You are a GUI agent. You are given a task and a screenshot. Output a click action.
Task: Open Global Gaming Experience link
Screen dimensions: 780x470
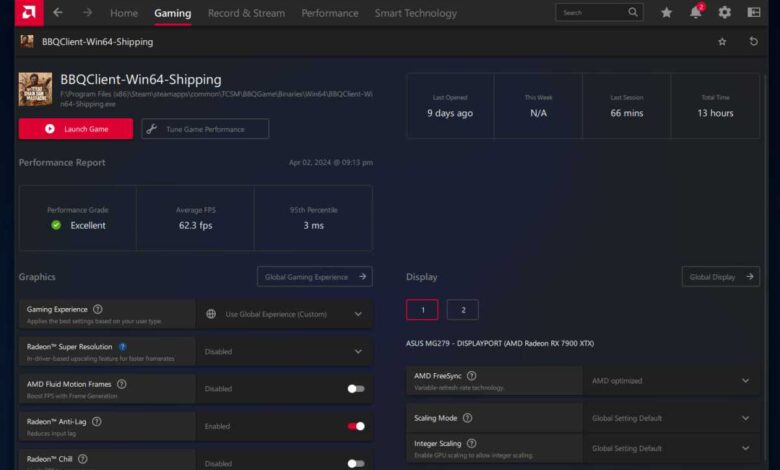[314, 277]
